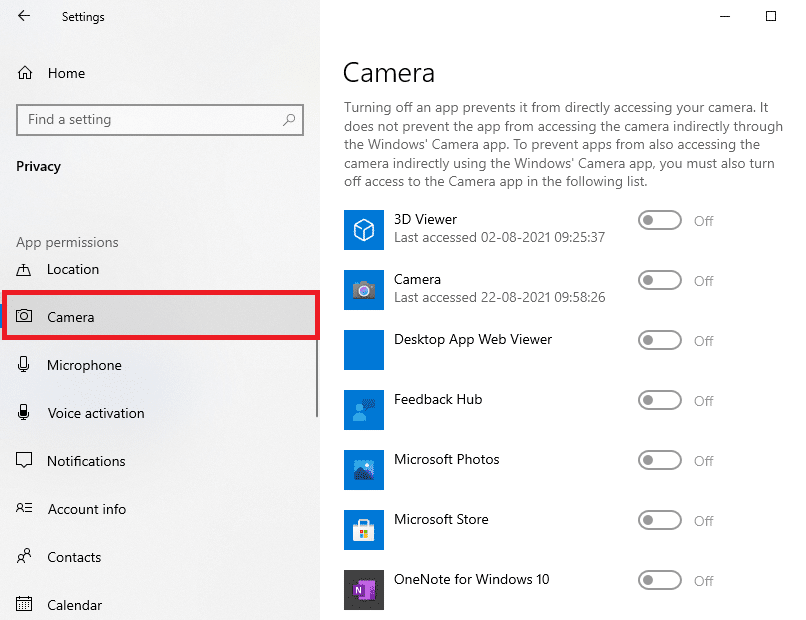Screen dimensions: 806x620
Task: Click the back arrow in Settings header
Action: click(x=24, y=16)
